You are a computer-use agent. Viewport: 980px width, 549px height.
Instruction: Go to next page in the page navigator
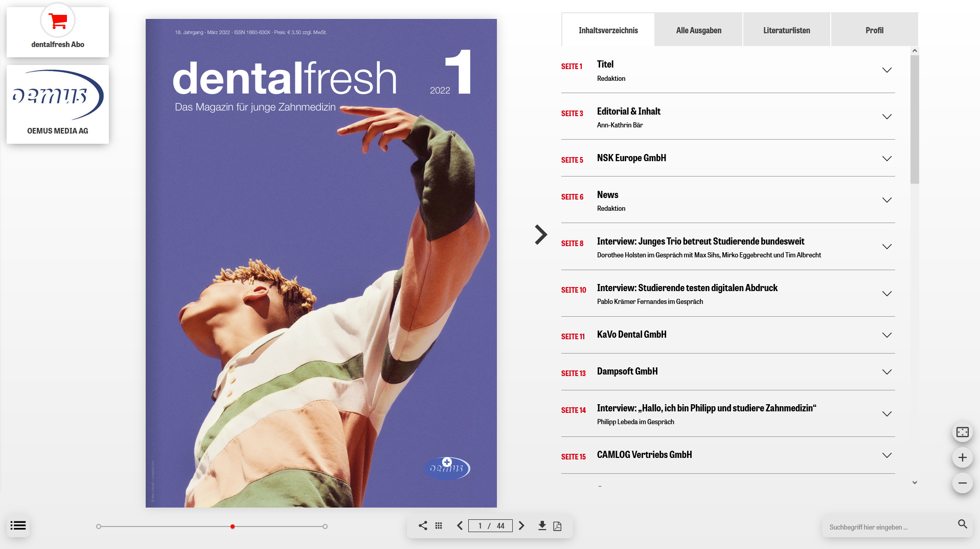point(521,525)
